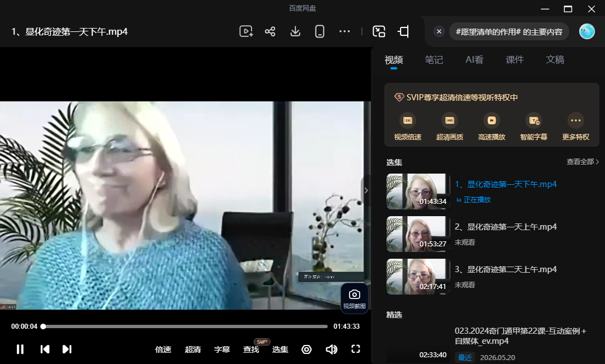The width and height of the screenshot is (605, 364).
Task: Open the three-dot more options menu
Action: [x=345, y=31]
